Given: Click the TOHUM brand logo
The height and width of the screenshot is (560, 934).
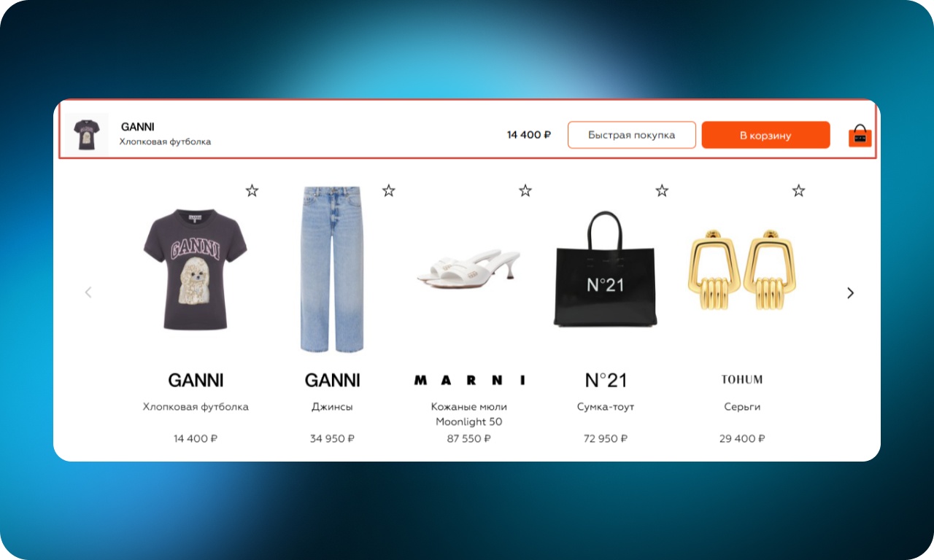Looking at the screenshot, I should click(742, 379).
